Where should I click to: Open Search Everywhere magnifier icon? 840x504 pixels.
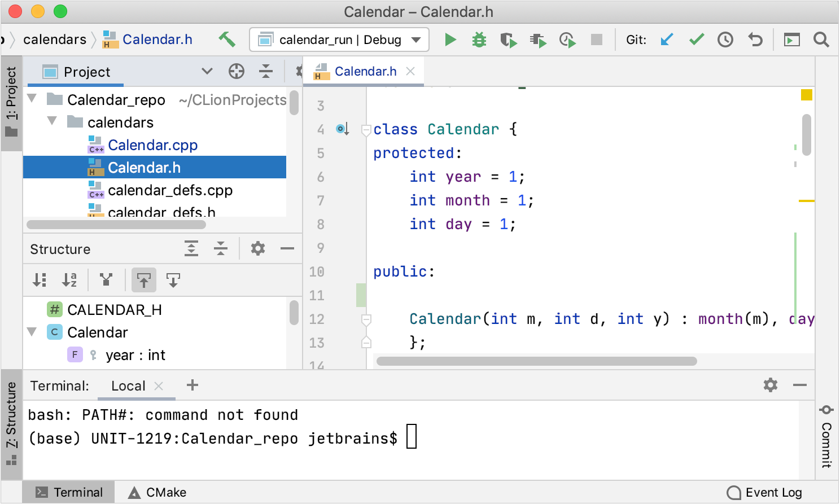(x=821, y=40)
